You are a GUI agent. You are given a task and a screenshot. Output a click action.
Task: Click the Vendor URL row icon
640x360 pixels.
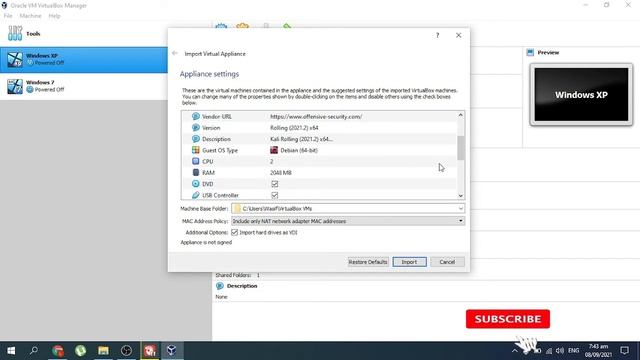point(196,116)
